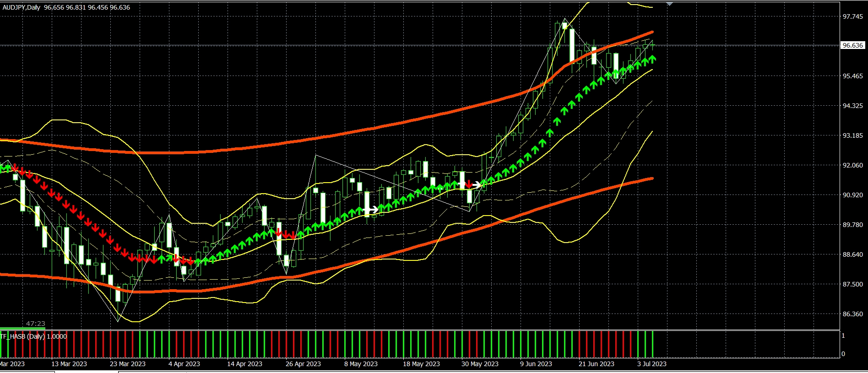Click the 9 Jun 2023 date label

(536, 364)
